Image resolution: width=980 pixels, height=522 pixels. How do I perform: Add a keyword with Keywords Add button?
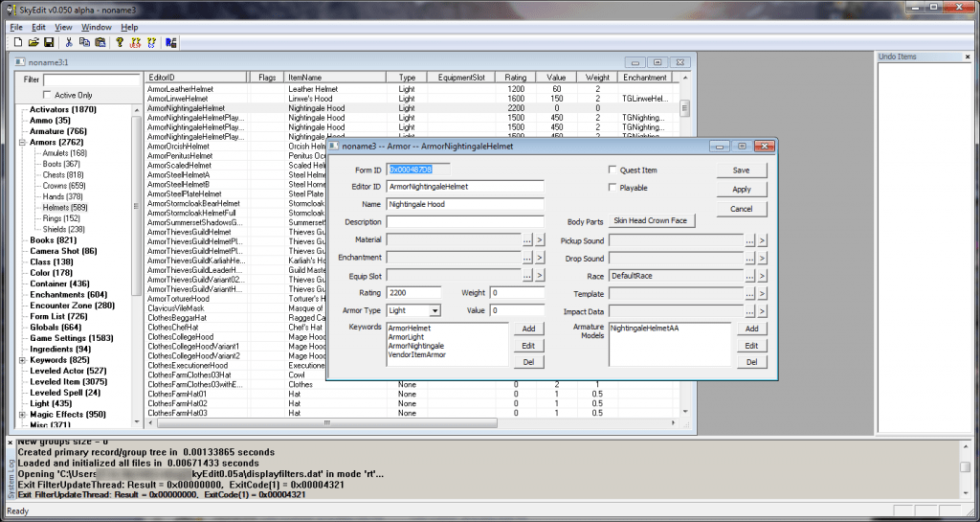click(528, 329)
